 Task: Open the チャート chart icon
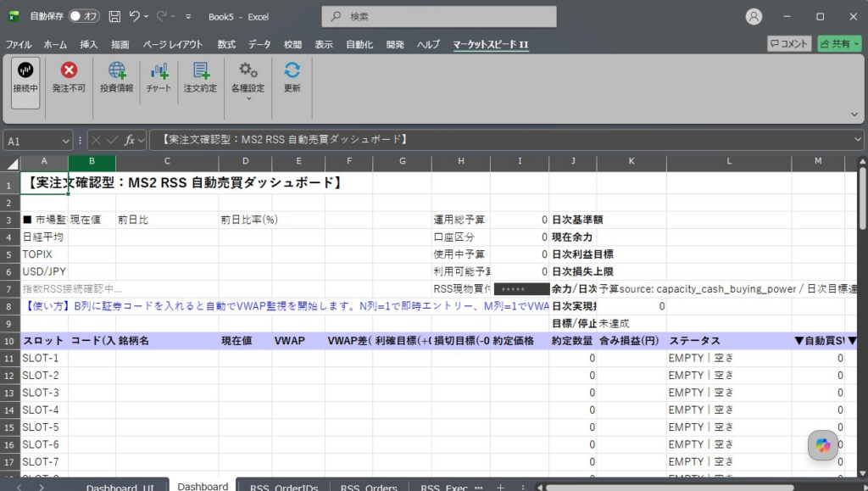point(159,70)
